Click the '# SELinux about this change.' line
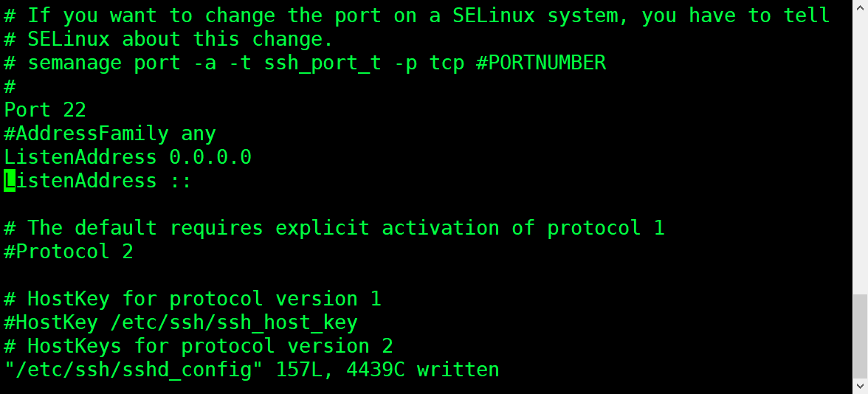This screenshot has width=868, height=394. (x=169, y=38)
